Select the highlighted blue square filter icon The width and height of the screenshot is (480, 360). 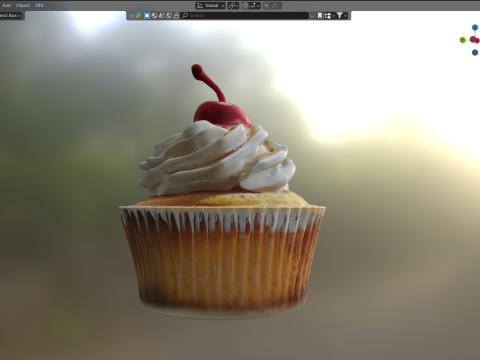[147, 16]
